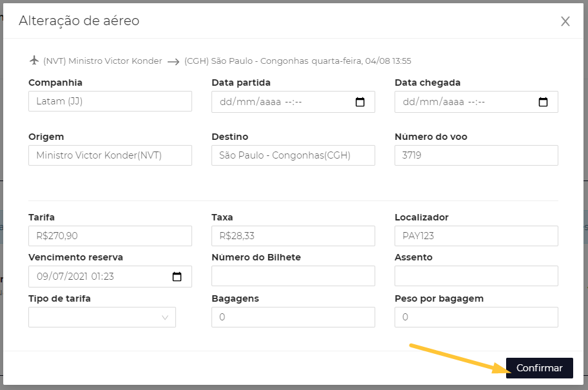This screenshot has width=588, height=390.
Task: Confirm the flight changes
Action: click(x=539, y=368)
